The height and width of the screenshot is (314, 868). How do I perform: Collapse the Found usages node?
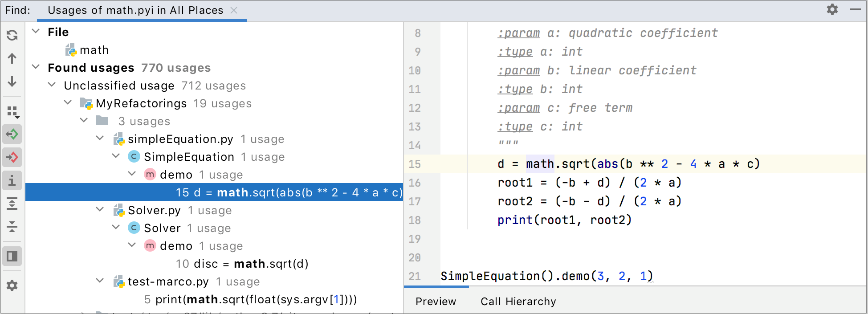pyautogui.click(x=36, y=67)
